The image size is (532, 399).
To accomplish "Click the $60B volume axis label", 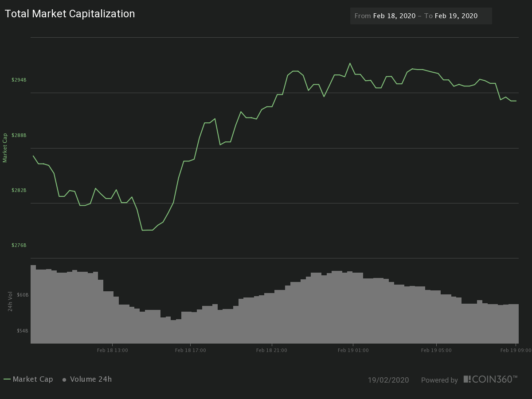I will tap(23, 295).
